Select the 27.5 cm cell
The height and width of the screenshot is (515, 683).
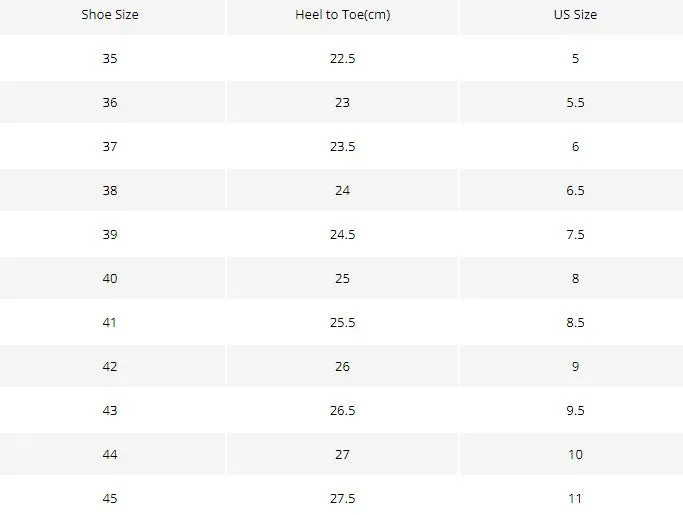point(342,498)
